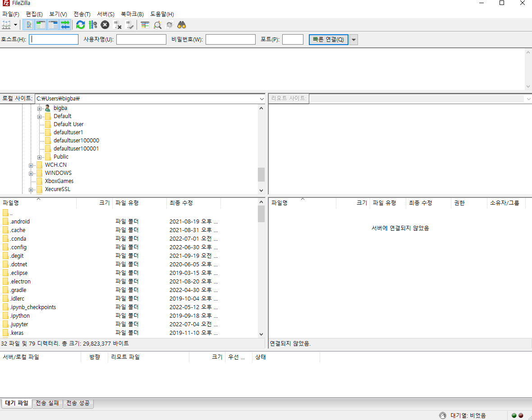This screenshot has height=420, width=532.
Task: Select defaultuser100000 folder in tree
Action: pos(76,141)
